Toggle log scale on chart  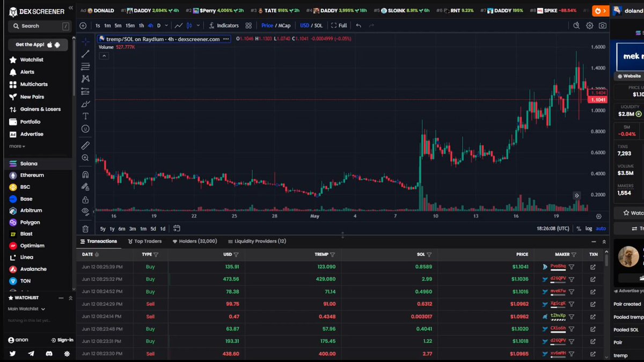coord(589,228)
